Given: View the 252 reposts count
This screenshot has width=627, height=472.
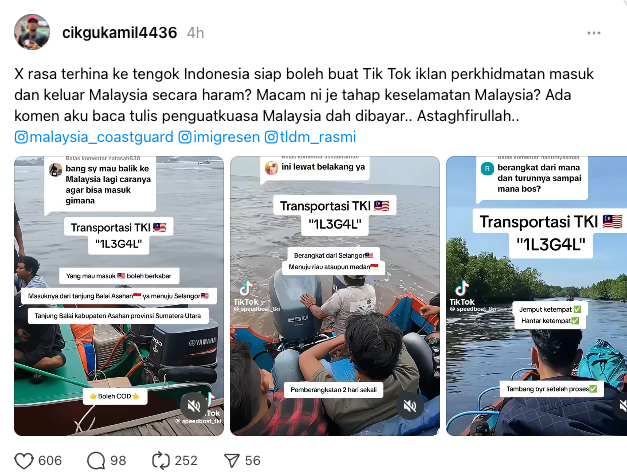Looking at the screenshot, I should pyautogui.click(x=186, y=461).
